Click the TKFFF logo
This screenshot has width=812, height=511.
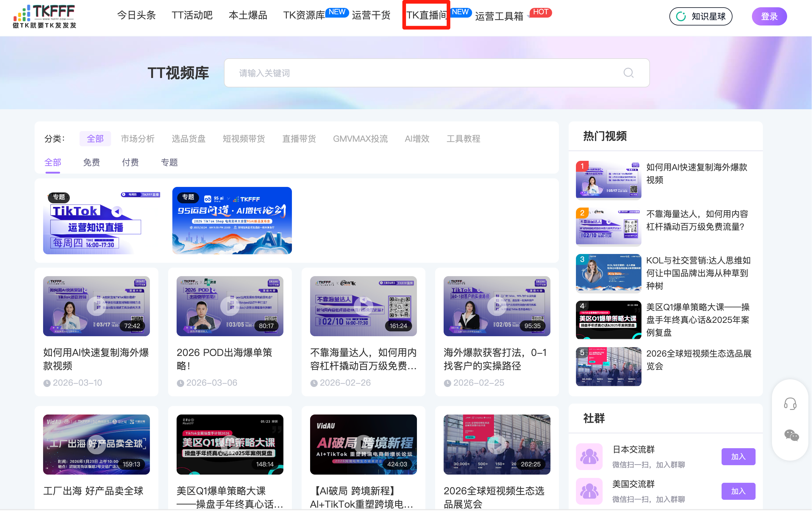pos(45,16)
